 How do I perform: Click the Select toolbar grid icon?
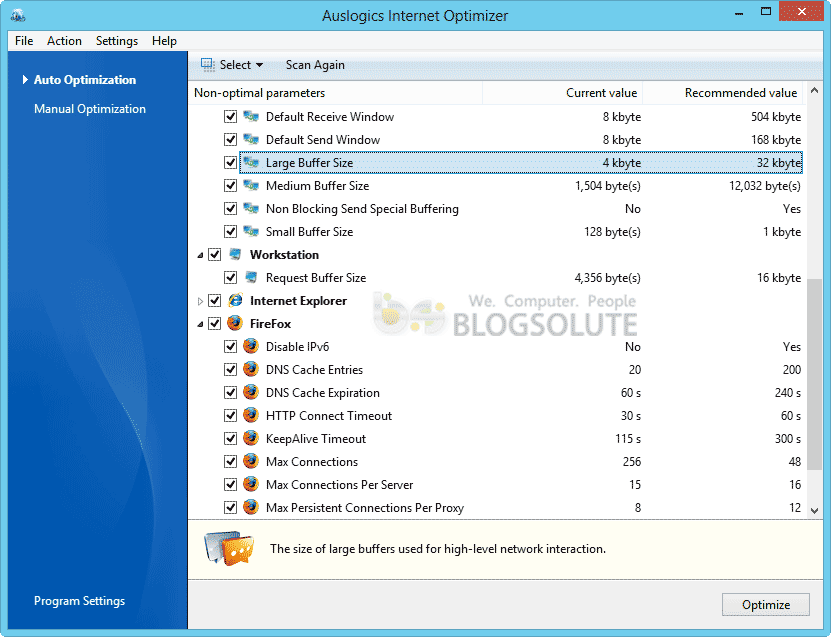pyautogui.click(x=207, y=65)
